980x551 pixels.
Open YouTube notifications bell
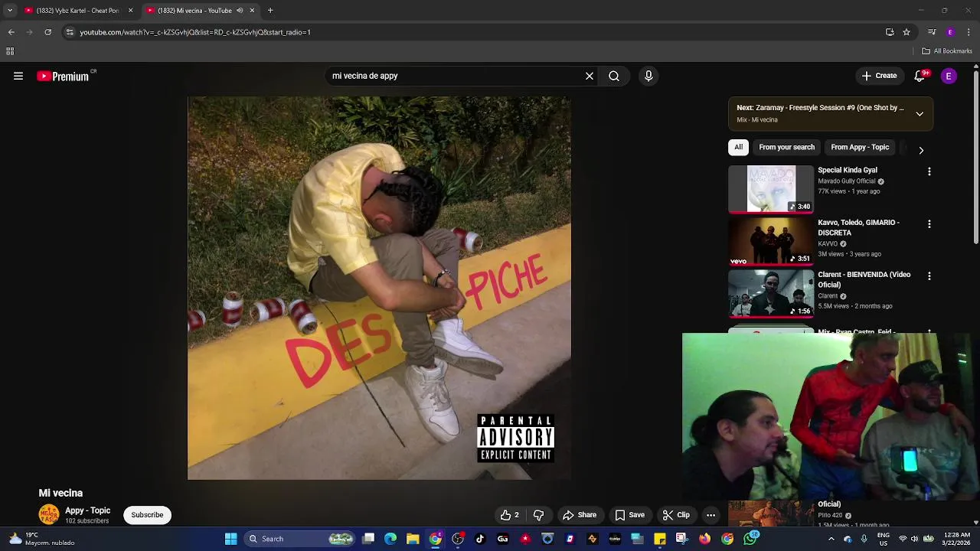point(920,76)
